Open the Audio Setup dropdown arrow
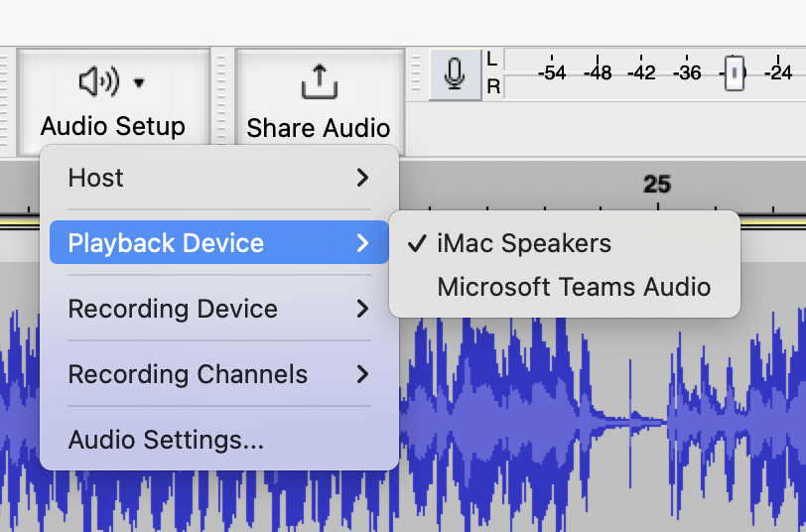Image resolution: width=806 pixels, height=532 pixels. 139,82
